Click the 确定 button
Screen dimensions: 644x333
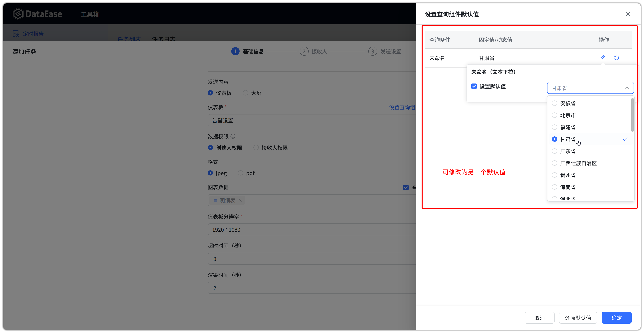(617, 318)
